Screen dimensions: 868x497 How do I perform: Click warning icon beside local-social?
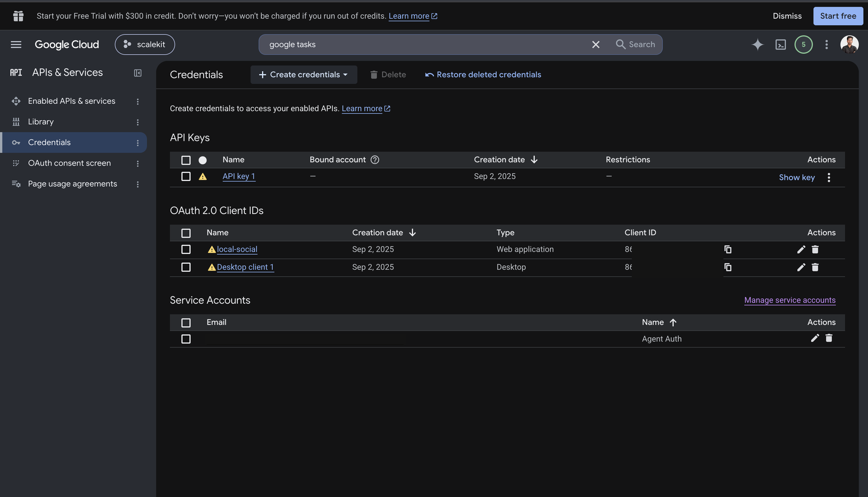pos(212,249)
